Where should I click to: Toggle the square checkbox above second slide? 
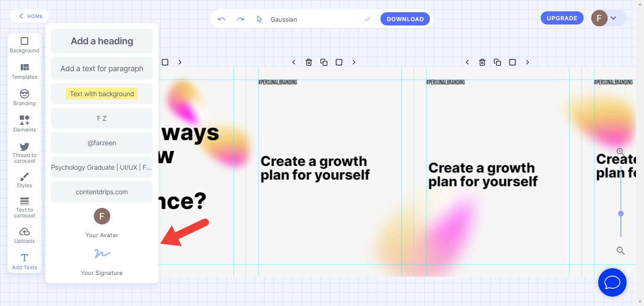pyautogui.click(x=339, y=62)
